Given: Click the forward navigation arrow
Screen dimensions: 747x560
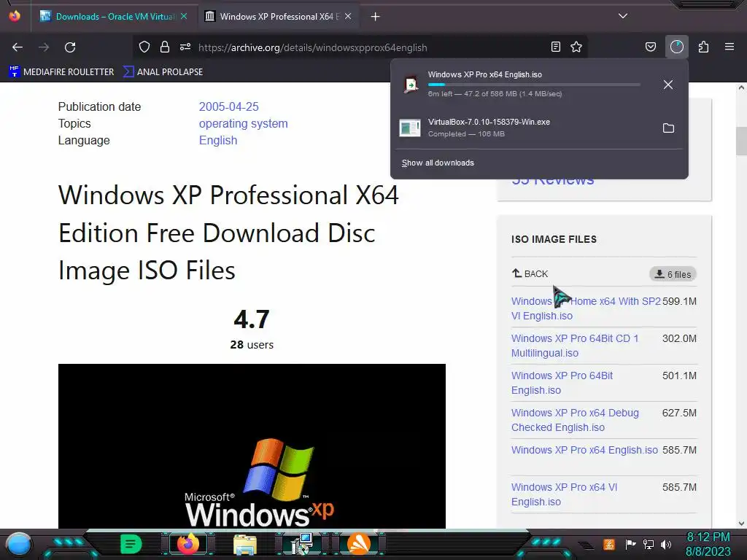Looking at the screenshot, I should (44, 47).
